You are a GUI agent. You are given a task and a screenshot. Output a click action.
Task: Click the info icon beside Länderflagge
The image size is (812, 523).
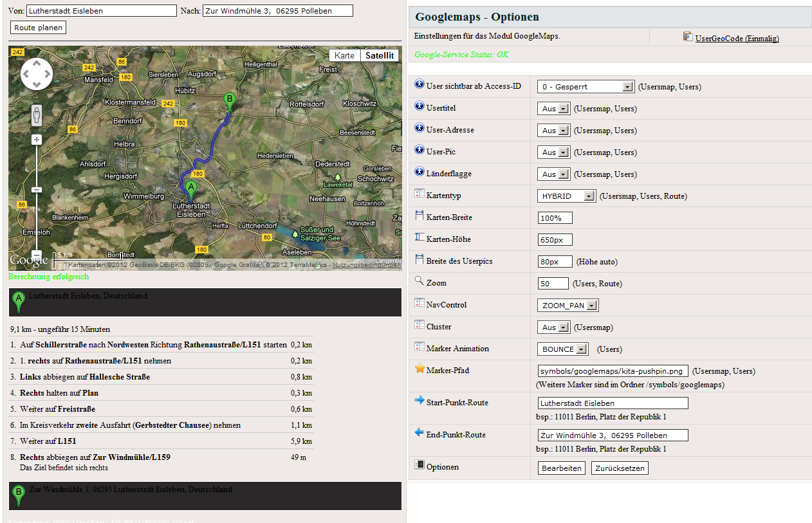pyautogui.click(x=420, y=172)
